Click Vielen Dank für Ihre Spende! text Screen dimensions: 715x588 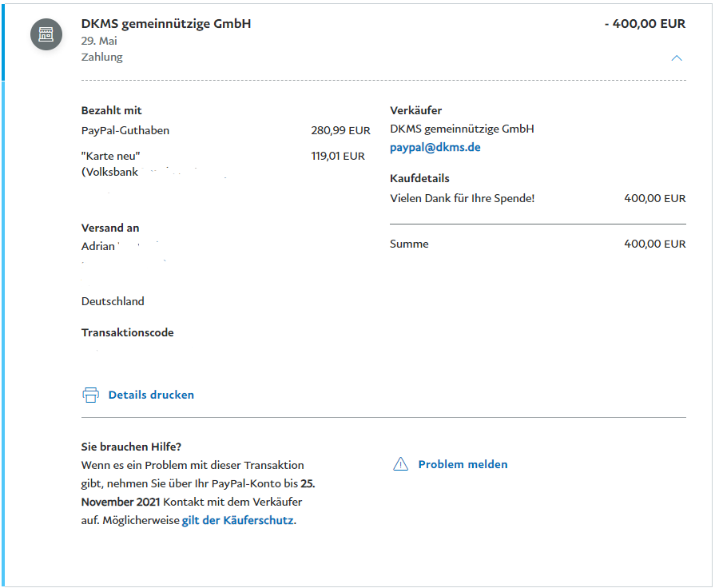[462, 198]
